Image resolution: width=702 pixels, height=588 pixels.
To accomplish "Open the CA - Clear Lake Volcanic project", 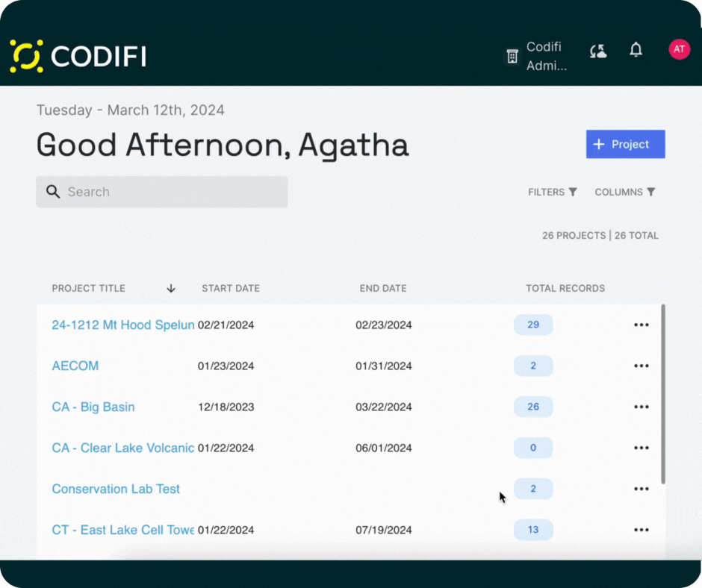I will coord(123,448).
